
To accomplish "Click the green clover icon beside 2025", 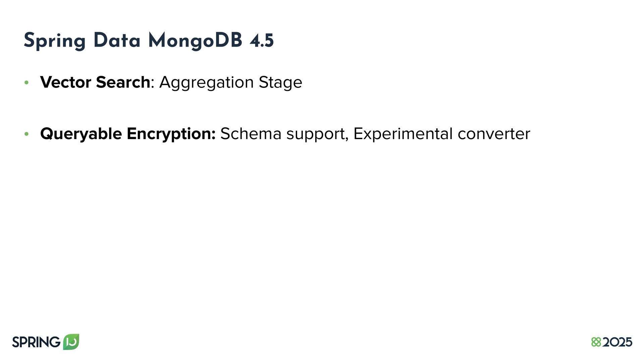I will point(596,342).
